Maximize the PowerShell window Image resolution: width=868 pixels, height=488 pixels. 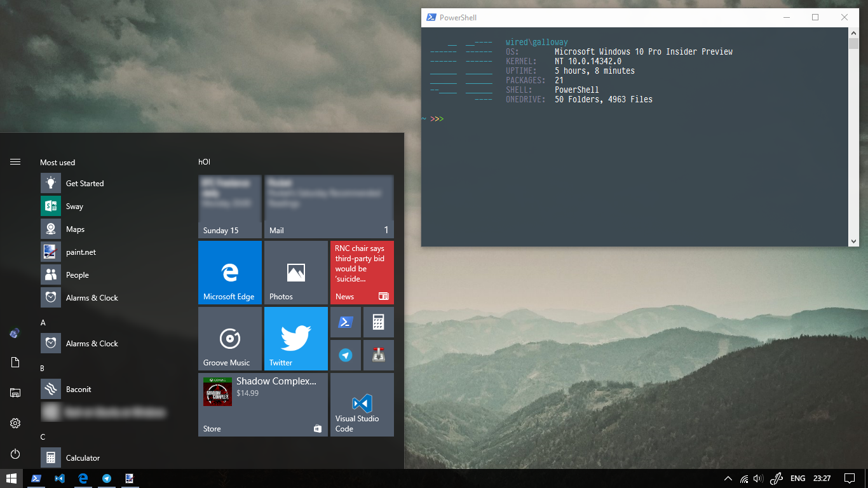tap(816, 18)
